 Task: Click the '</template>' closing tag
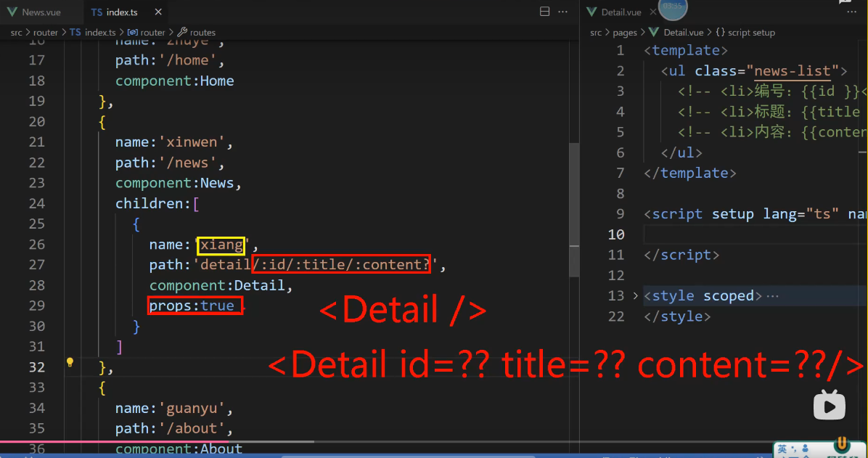(690, 173)
